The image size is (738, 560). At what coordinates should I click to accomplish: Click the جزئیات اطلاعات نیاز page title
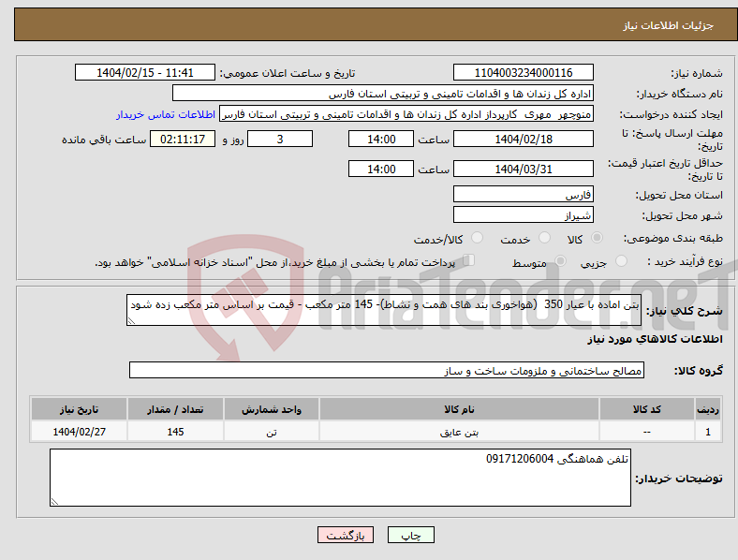[669, 25]
